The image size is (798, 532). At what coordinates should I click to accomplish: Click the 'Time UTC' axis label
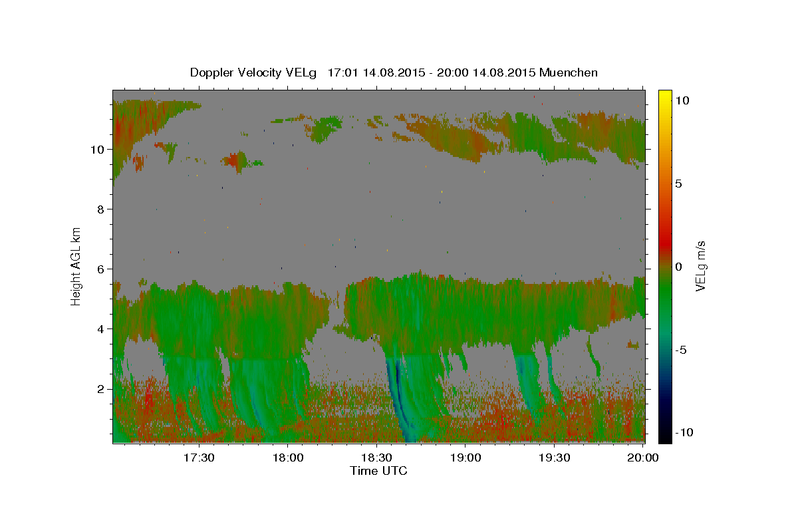pos(378,471)
